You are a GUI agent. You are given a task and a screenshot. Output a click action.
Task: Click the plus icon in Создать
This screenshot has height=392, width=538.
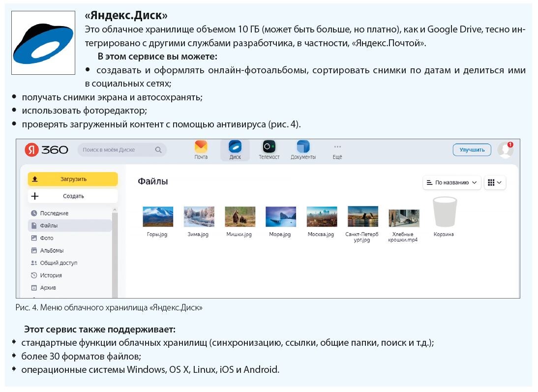pos(34,196)
